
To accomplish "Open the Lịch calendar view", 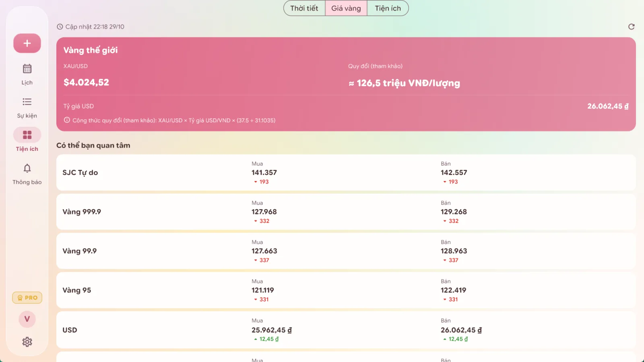I will coord(27,74).
